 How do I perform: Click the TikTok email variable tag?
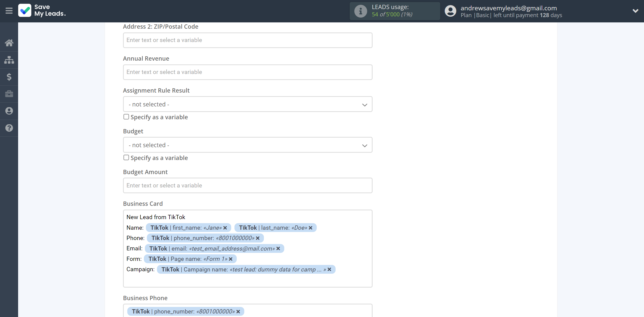coord(215,249)
